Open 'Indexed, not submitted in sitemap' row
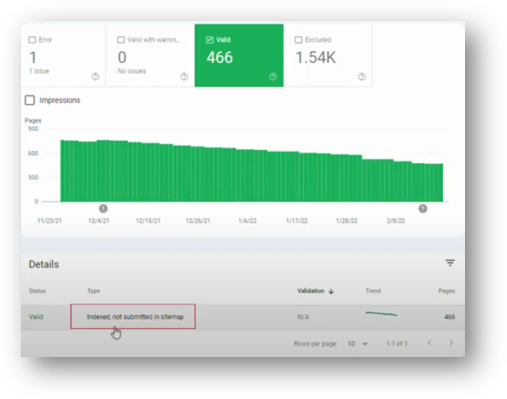The width and height of the screenshot is (507, 399). (243, 317)
